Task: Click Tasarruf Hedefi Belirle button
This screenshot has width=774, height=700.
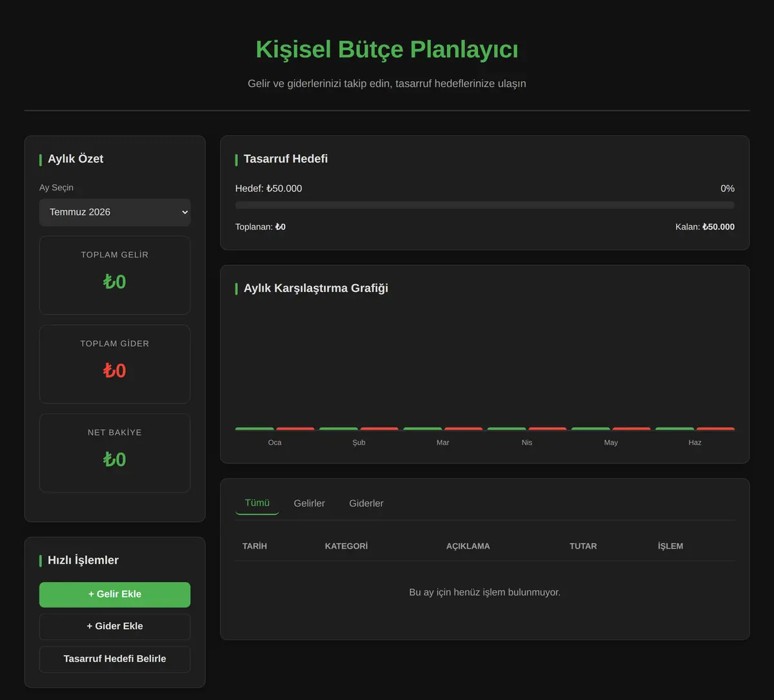Action: point(115,659)
